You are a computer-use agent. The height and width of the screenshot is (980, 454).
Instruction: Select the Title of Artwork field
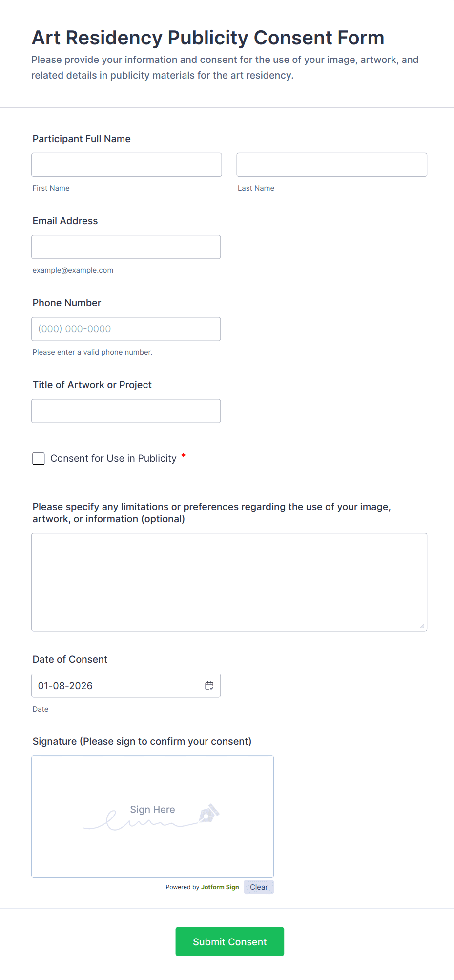click(126, 411)
